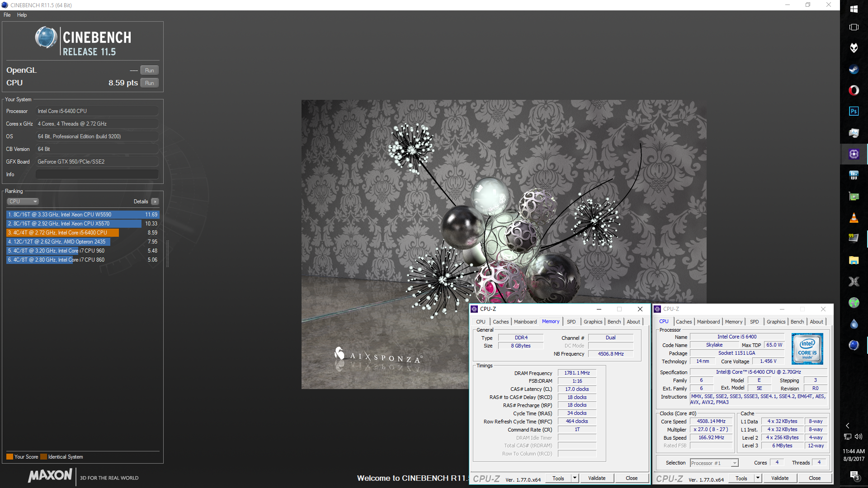868x488 pixels.
Task: Click the empty Info field in Your System
Action: (x=97, y=174)
